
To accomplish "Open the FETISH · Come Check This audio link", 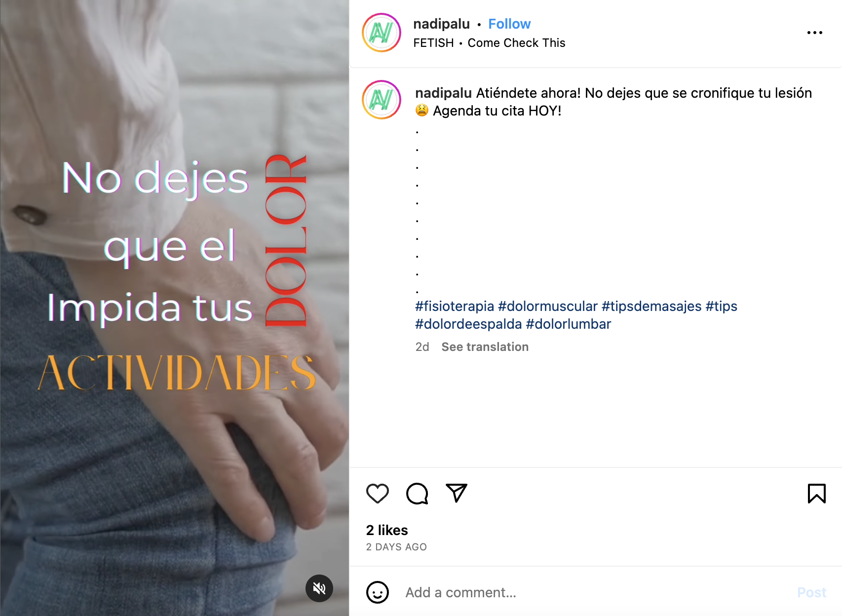I will tap(489, 43).
